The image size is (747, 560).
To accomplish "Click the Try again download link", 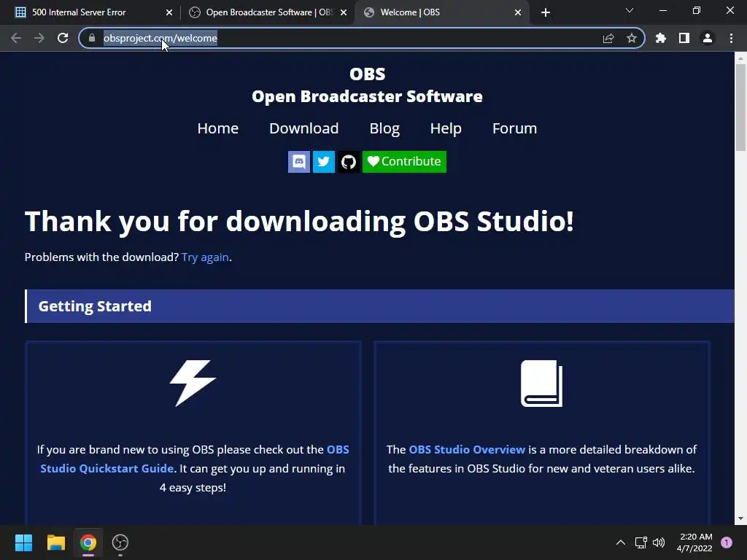I will [205, 257].
